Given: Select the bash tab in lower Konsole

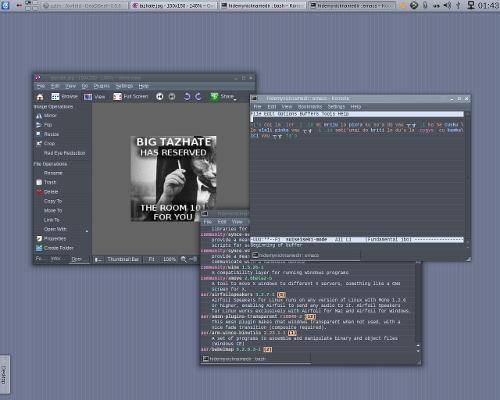Looking at the screenshot, I should pos(256,359).
